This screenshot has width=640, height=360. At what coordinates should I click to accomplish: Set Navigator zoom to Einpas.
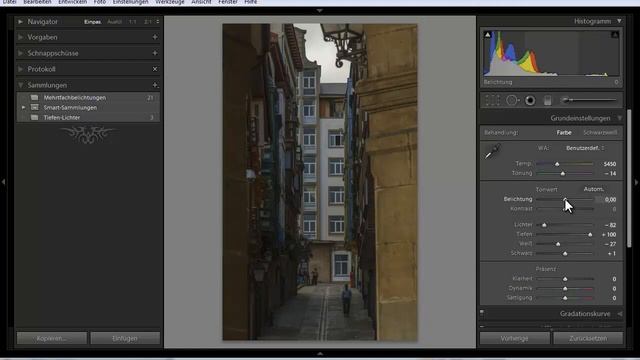(92, 22)
